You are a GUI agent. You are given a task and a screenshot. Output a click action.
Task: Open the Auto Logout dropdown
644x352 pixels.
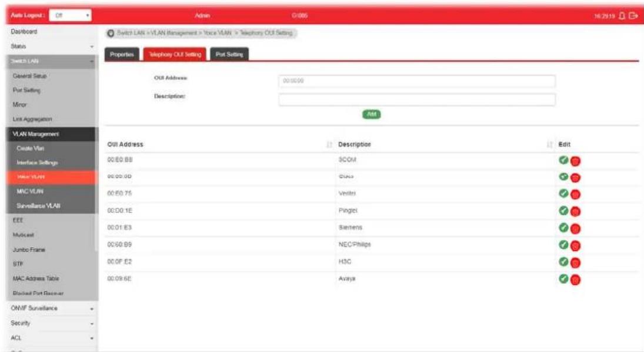[70, 16]
